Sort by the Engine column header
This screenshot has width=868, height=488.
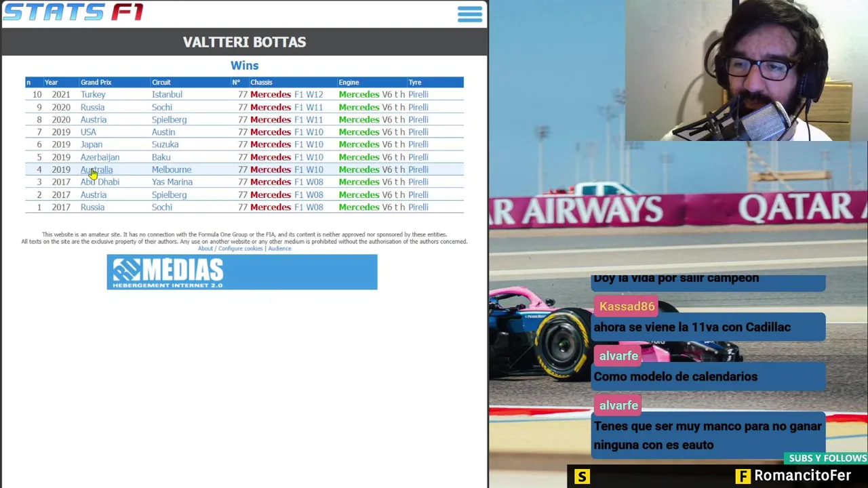point(349,82)
